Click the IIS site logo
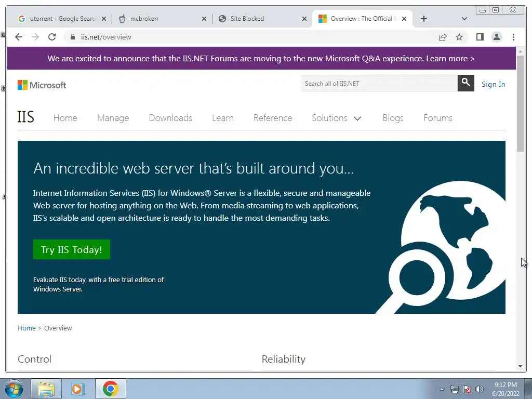Image resolution: width=532 pixels, height=399 pixels. (26, 117)
